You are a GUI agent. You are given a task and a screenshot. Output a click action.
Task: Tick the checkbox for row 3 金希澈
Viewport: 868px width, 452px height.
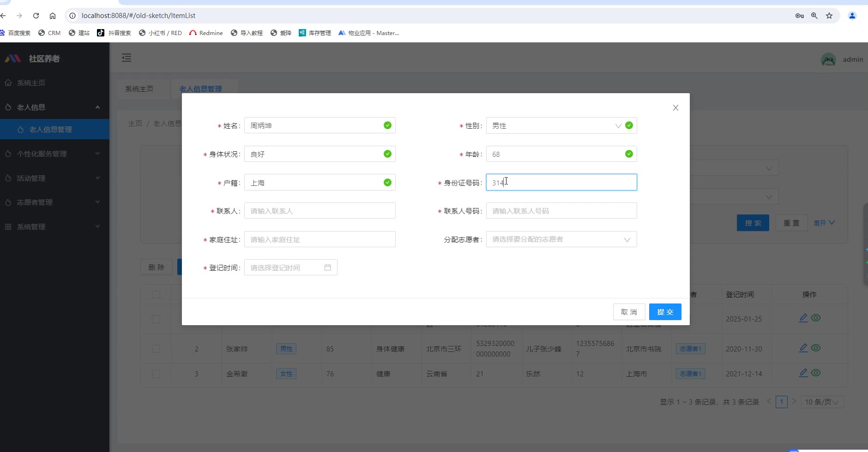click(x=156, y=374)
